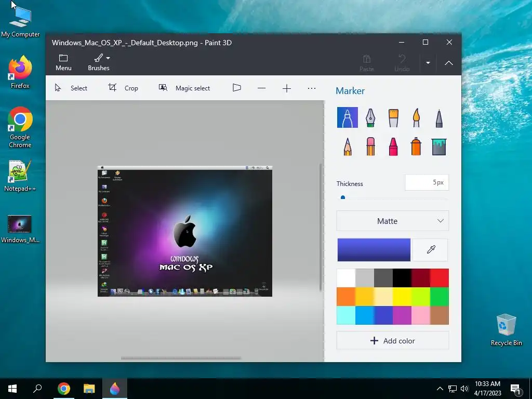Click the Thickness value field
Viewport: 532px width, 399px height.
[x=427, y=182]
